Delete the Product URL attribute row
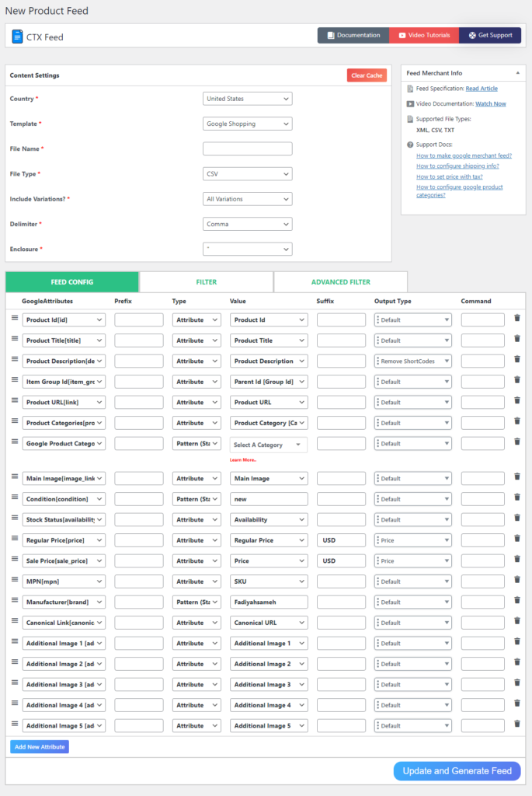This screenshot has width=532, height=796. 516,400
